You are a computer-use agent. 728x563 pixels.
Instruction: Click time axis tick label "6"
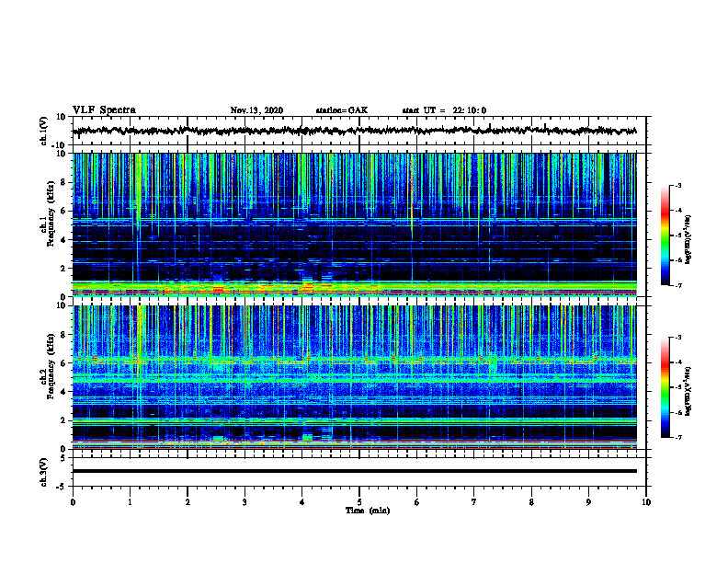tap(417, 502)
